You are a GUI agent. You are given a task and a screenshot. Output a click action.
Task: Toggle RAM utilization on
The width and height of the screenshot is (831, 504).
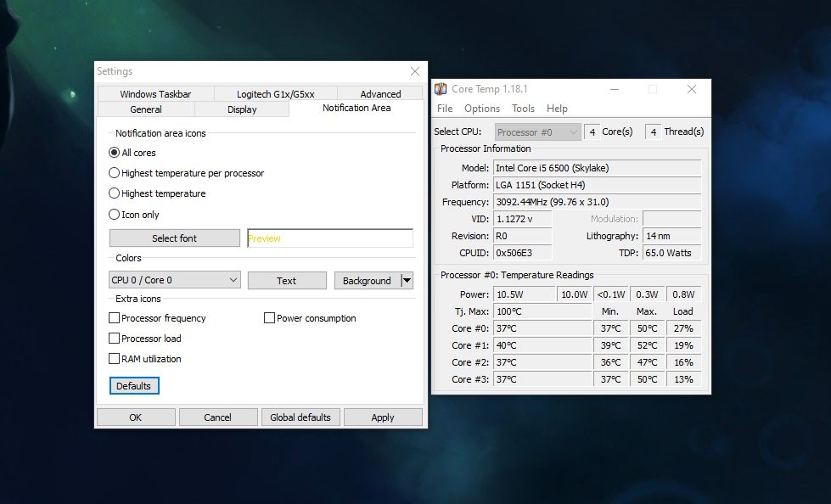[115, 359]
